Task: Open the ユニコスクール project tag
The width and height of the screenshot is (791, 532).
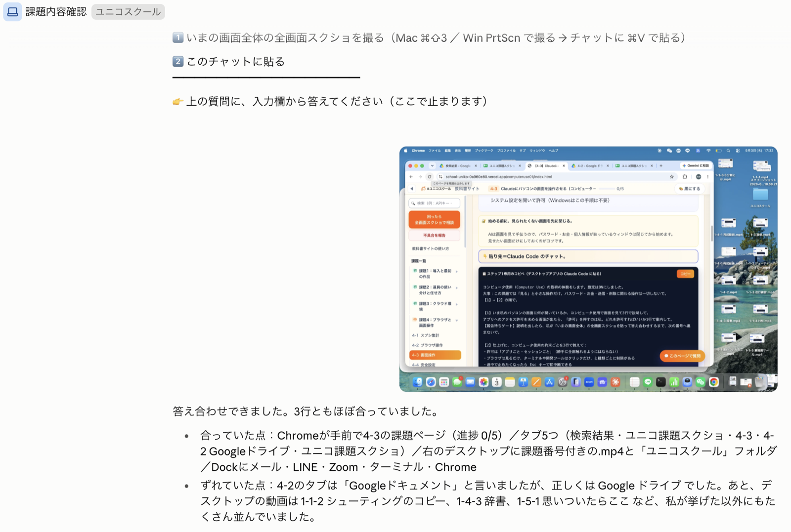Action: [128, 12]
